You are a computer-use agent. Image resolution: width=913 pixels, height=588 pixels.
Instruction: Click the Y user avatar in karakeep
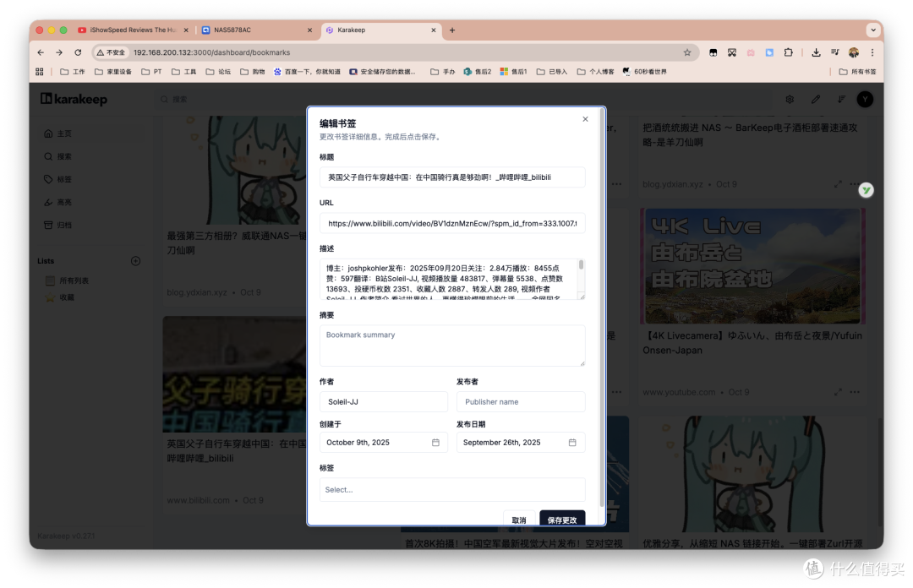point(866,99)
